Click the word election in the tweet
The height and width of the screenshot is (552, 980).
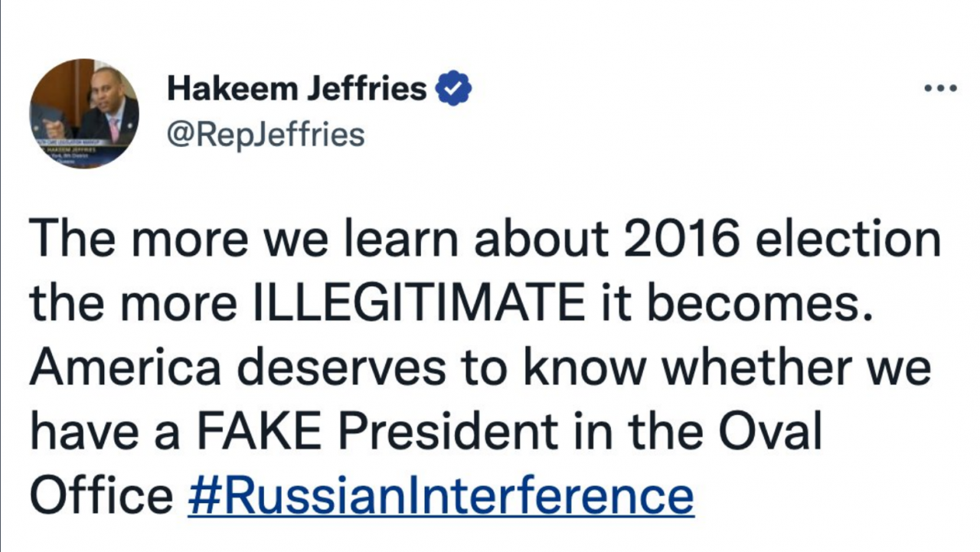848,240
